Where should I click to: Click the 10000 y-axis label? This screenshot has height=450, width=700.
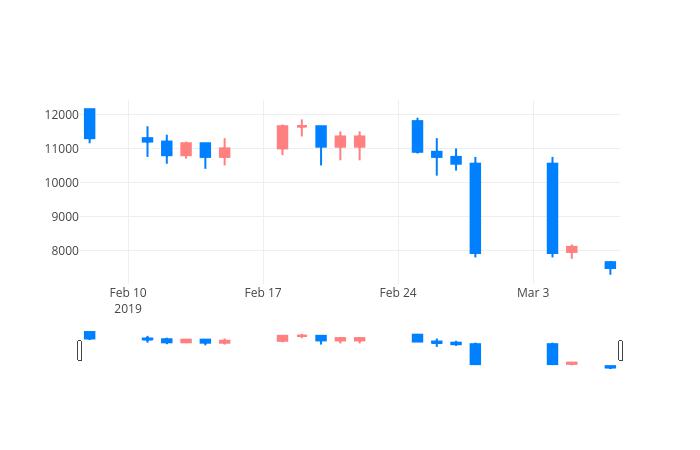pyautogui.click(x=62, y=183)
